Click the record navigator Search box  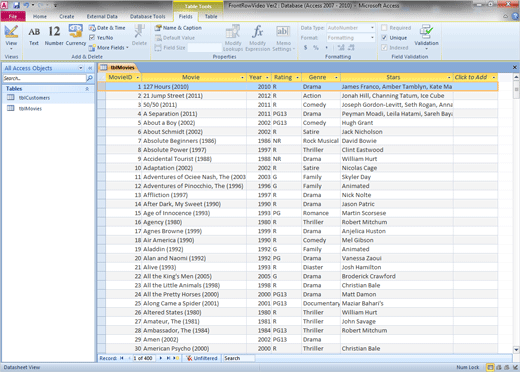(x=239, y=358)
